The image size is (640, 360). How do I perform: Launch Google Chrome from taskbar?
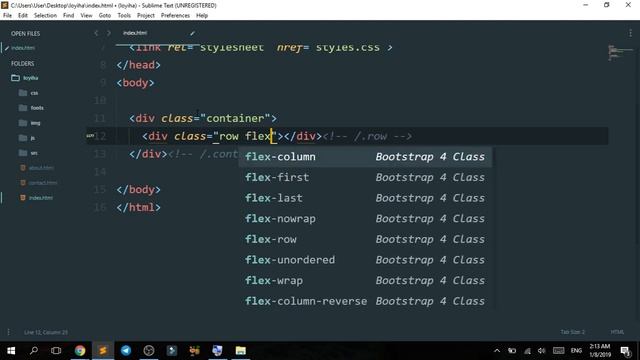pyautogui.click(x=80, y=351)
